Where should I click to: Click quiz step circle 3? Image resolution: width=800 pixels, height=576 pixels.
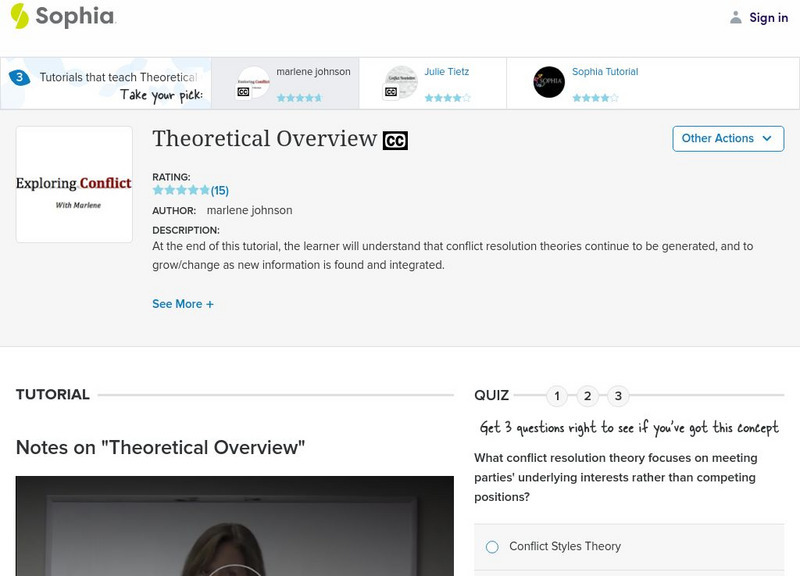pos(618,396)
